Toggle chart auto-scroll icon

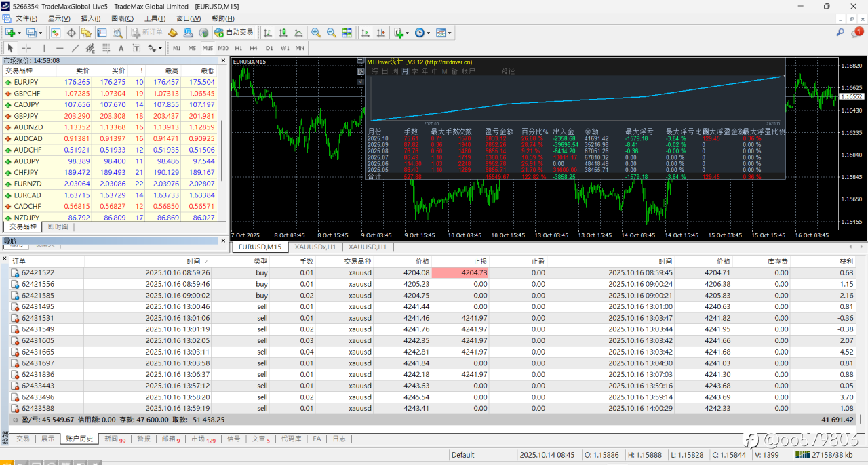[x=365, y=33]
